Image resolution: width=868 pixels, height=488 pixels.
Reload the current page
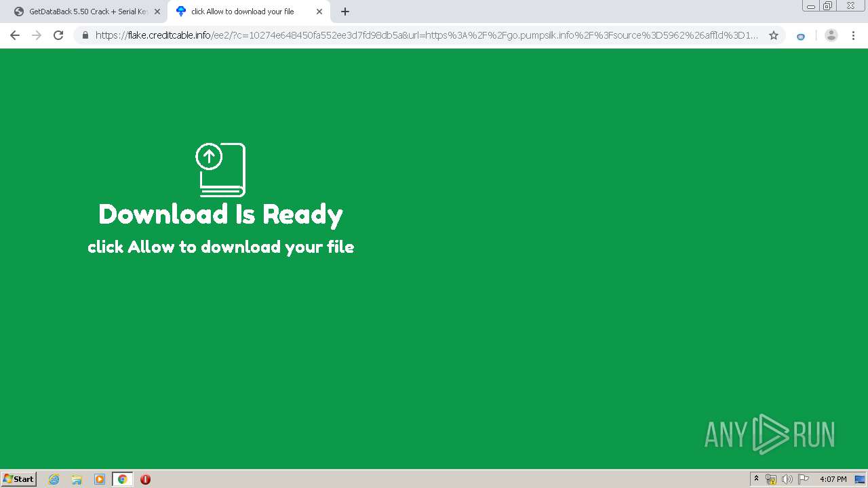pyautogui.click(x=58, y=35)
